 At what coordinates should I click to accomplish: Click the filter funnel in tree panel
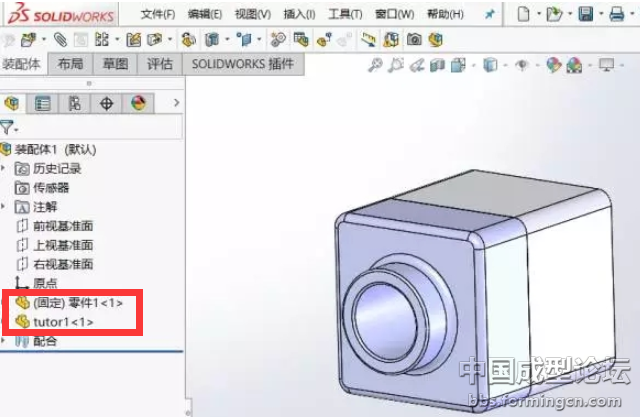[x=8, y=127]
